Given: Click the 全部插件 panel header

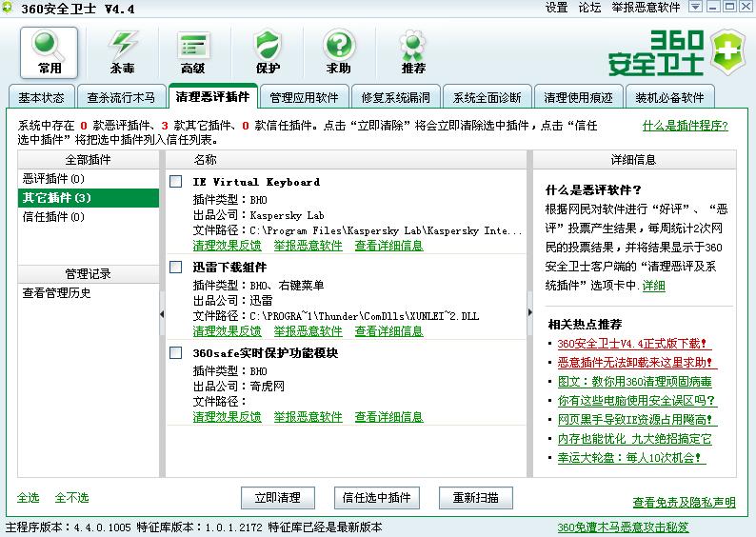Looking at the screenshot, I should (x=89, y=160).
